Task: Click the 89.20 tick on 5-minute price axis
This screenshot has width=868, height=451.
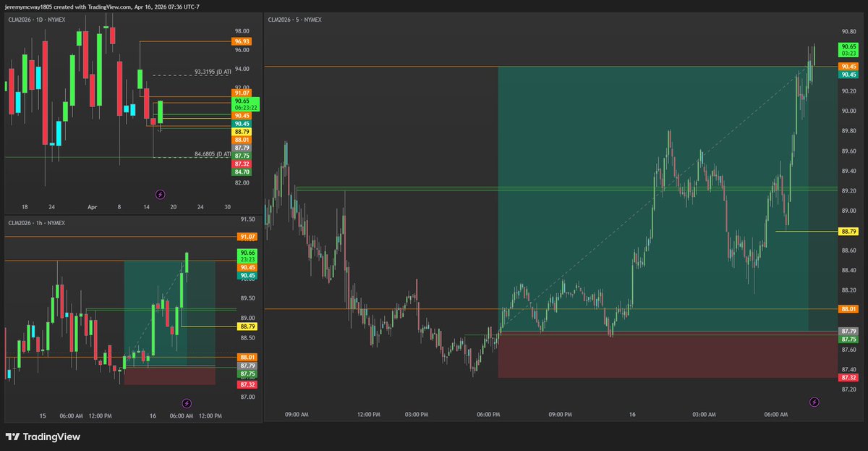Action: coord(849,190)
